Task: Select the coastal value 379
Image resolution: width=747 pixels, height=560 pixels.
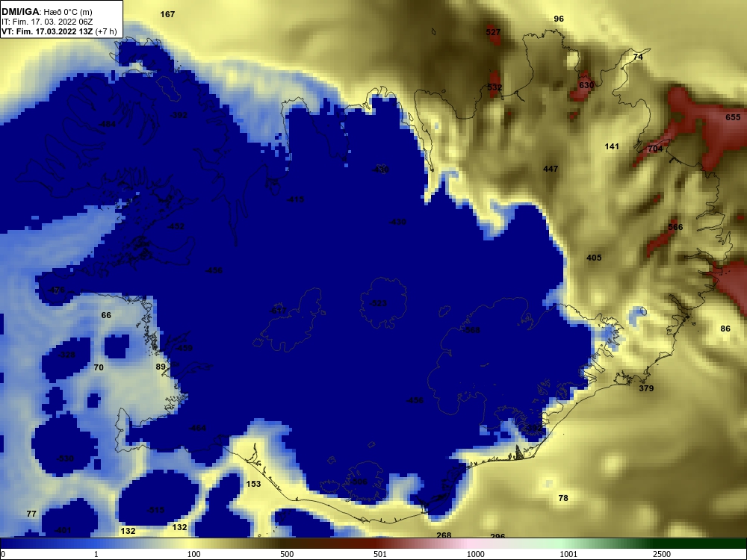Action: 646,388
